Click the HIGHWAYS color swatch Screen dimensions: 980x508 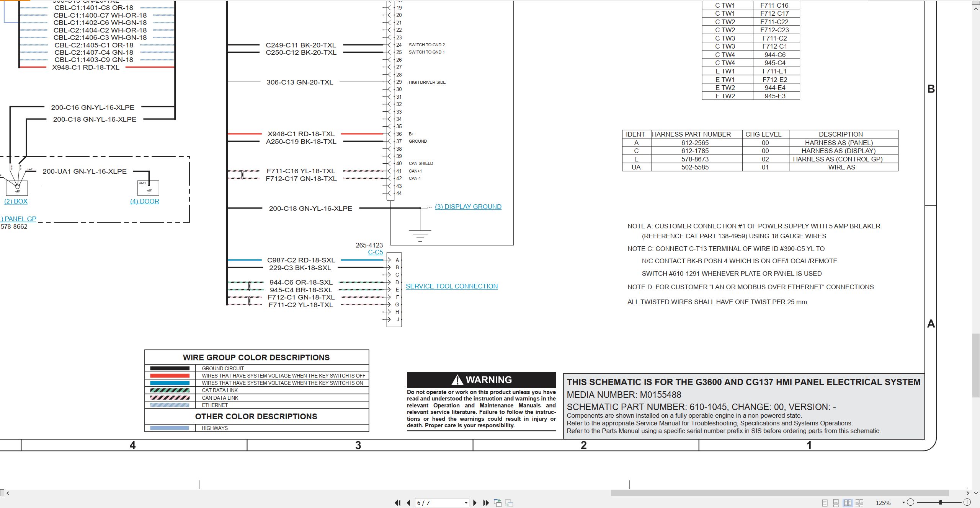(x=170, y=428)
